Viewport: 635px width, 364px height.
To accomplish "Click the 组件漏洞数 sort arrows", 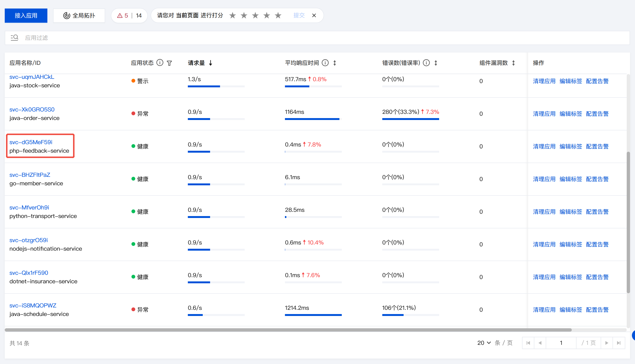I will (x=513, y=63).
